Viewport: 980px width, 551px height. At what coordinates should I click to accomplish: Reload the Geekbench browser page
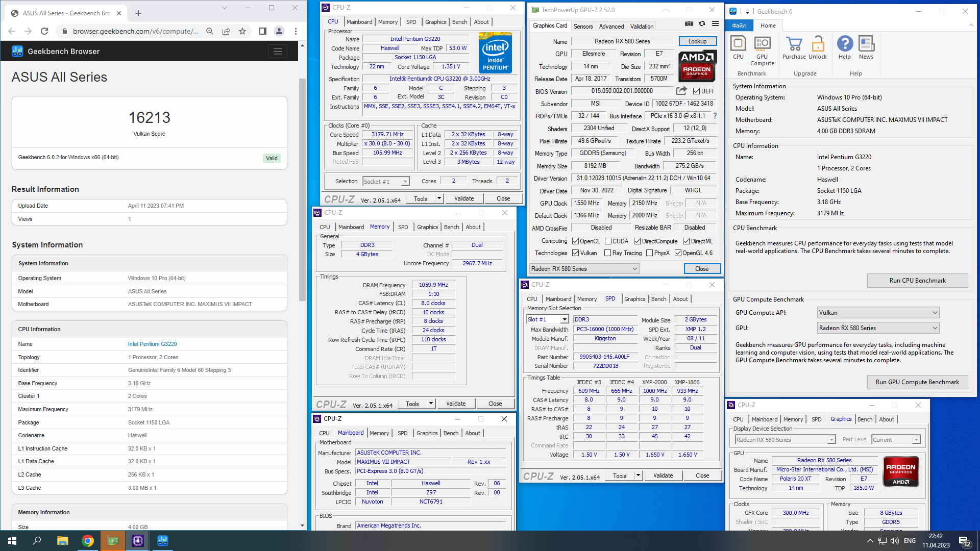point(44,31)
